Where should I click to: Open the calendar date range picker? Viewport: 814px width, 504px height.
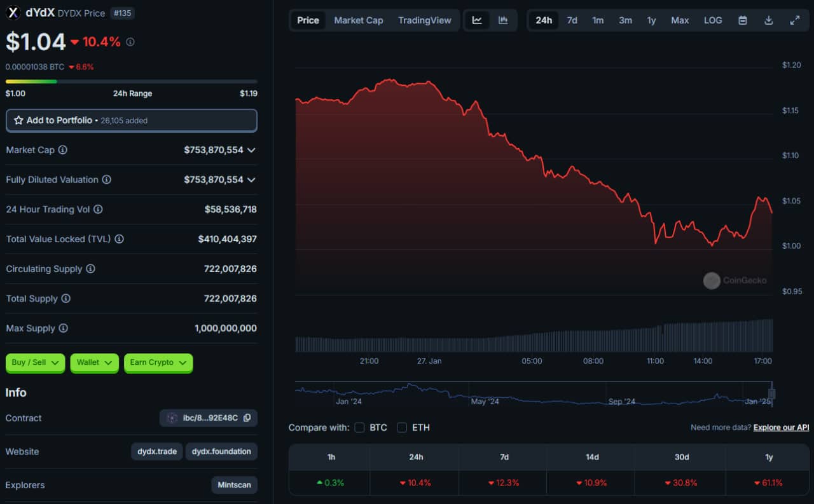click(742, 20)
